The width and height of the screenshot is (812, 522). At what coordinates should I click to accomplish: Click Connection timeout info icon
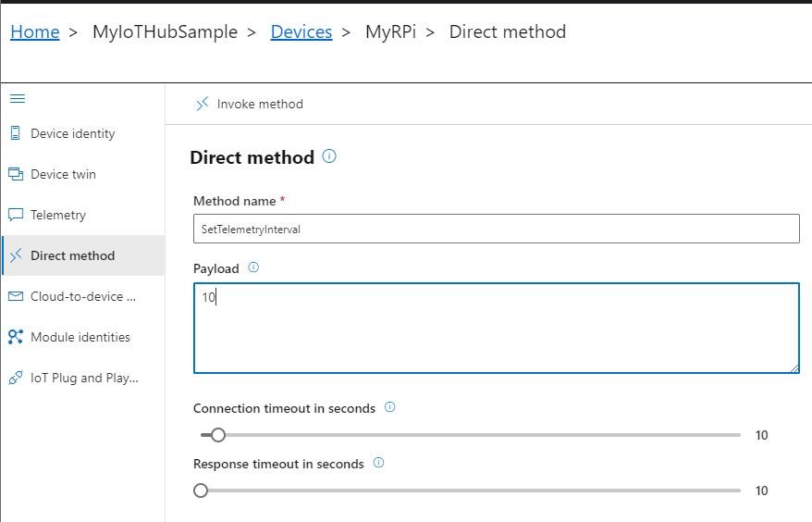click(389, 407)
